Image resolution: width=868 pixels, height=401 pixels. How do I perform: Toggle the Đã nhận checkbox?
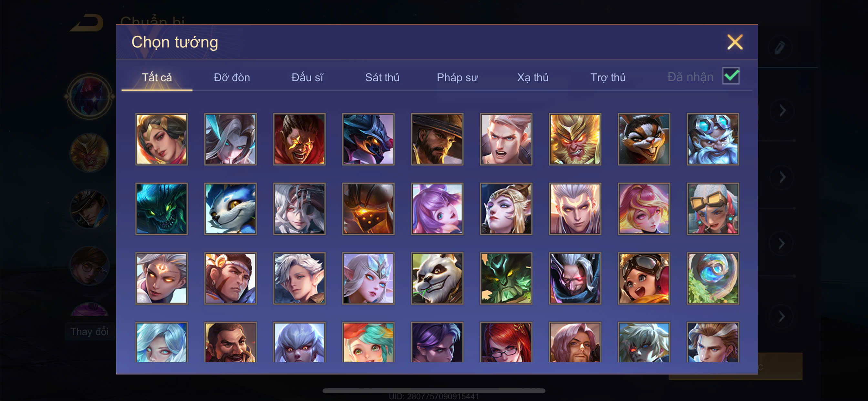[x=731, y=76]
